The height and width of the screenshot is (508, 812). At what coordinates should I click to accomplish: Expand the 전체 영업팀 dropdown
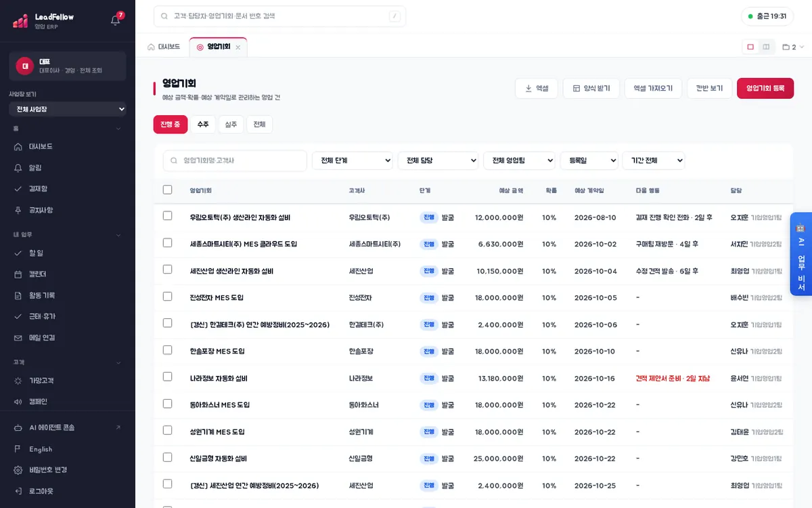pyautogui.click(x=519, y=161)
